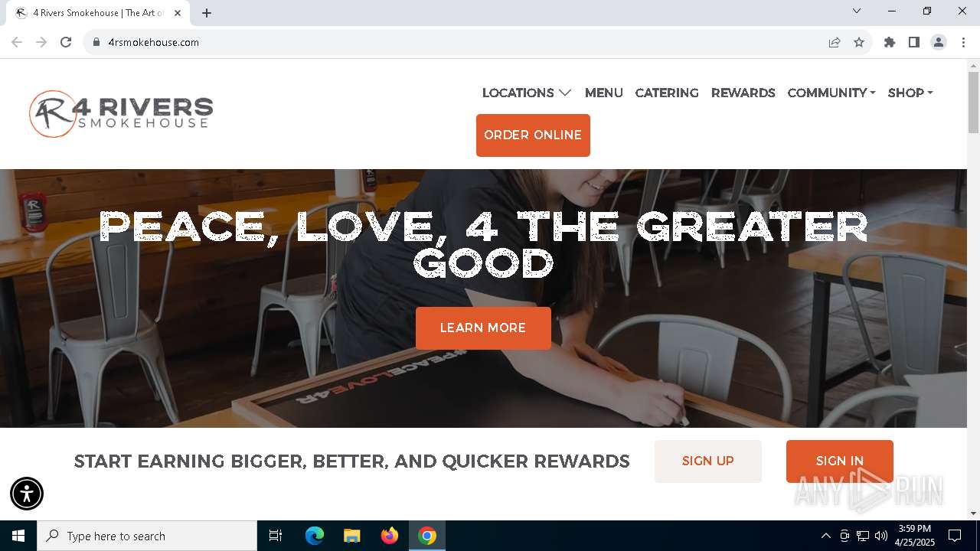Click the accessibility widget icon
The width and height of the screenshot is (980, 551).
(27, 494)
